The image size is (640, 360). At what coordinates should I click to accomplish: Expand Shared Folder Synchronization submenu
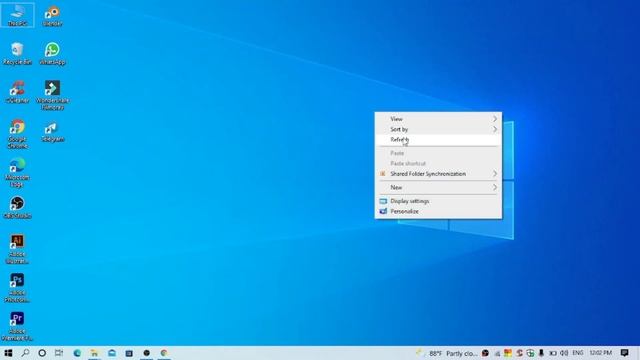[438, 174]
